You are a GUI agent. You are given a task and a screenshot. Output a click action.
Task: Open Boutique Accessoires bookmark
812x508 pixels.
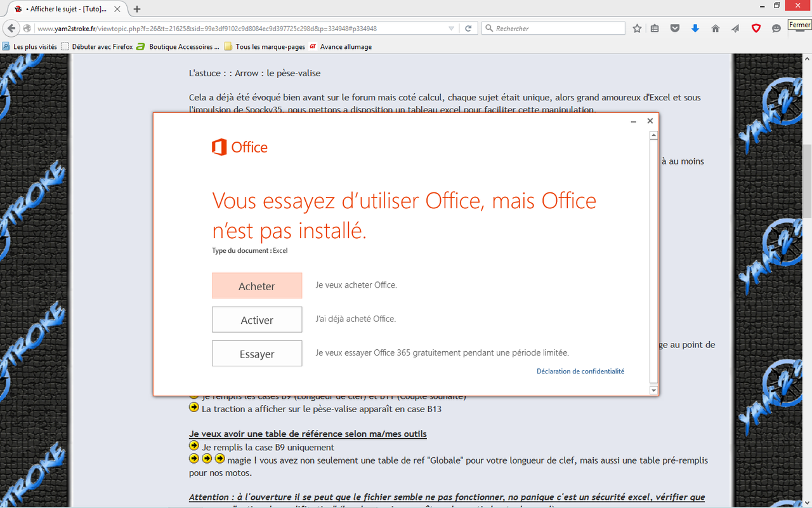(x=178, y=46)
